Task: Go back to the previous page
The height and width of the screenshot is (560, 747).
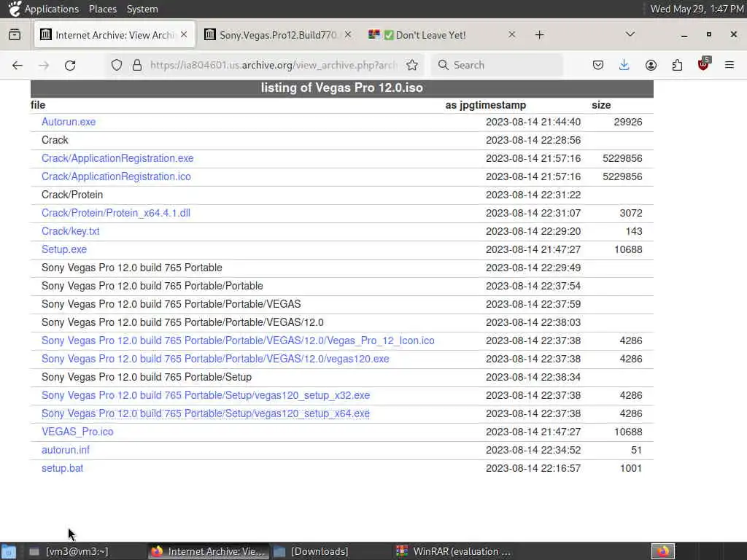Action: click(x=18, y=65)
